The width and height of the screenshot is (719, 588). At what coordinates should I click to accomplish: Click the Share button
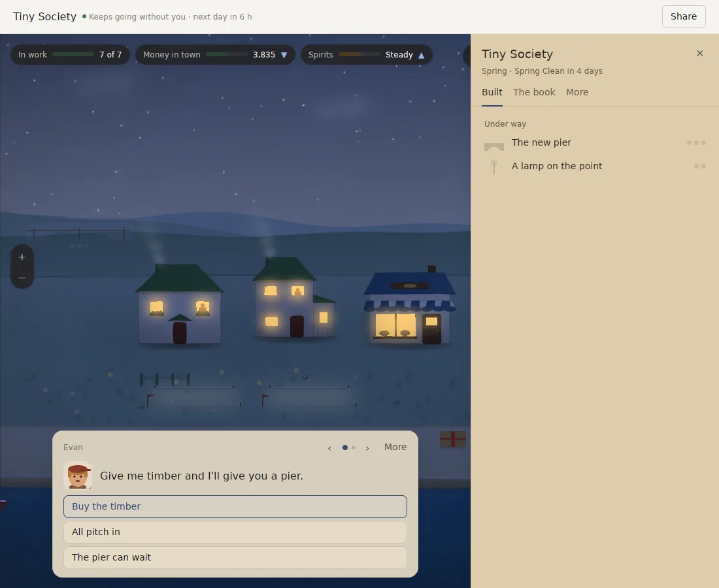point(683,16)
